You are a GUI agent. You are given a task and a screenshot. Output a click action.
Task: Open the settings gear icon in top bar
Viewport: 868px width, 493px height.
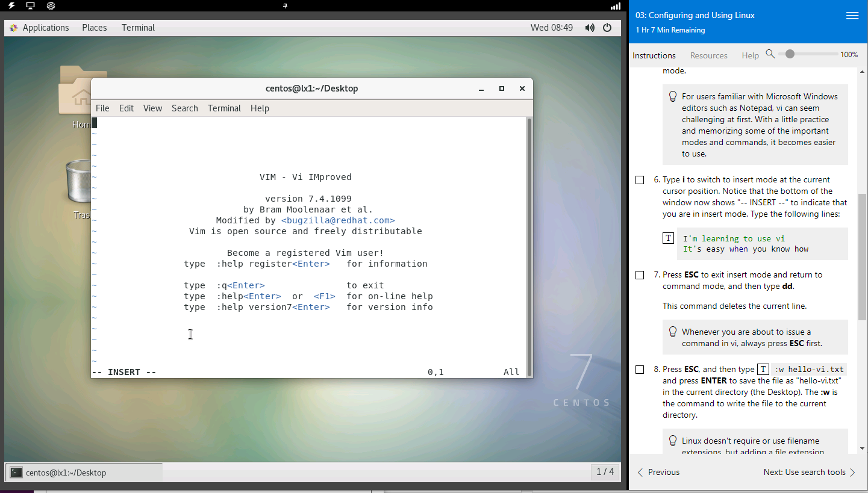[51, 6]
